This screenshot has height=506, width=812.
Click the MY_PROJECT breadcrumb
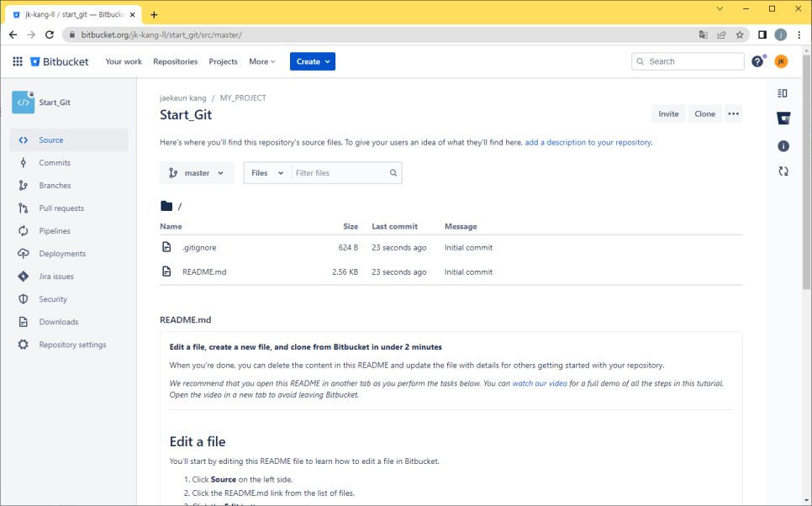[x=243, y=98]
